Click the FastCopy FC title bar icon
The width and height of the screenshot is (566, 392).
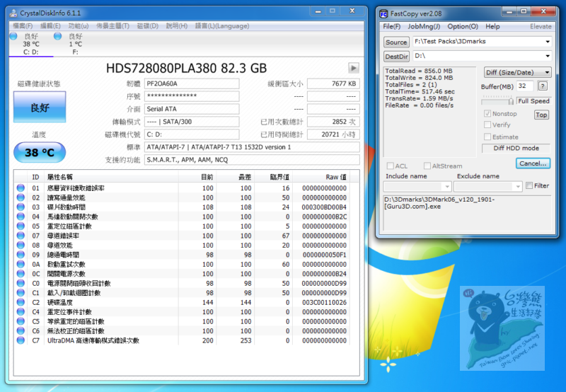[383, 14]
